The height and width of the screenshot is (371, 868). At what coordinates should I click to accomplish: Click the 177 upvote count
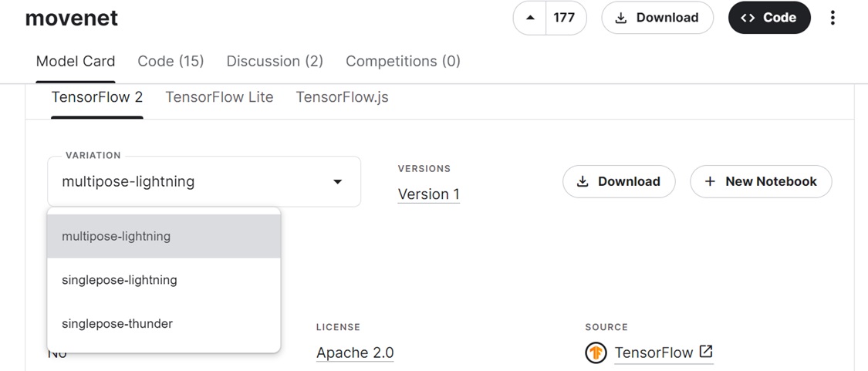[x=564, y=18]
